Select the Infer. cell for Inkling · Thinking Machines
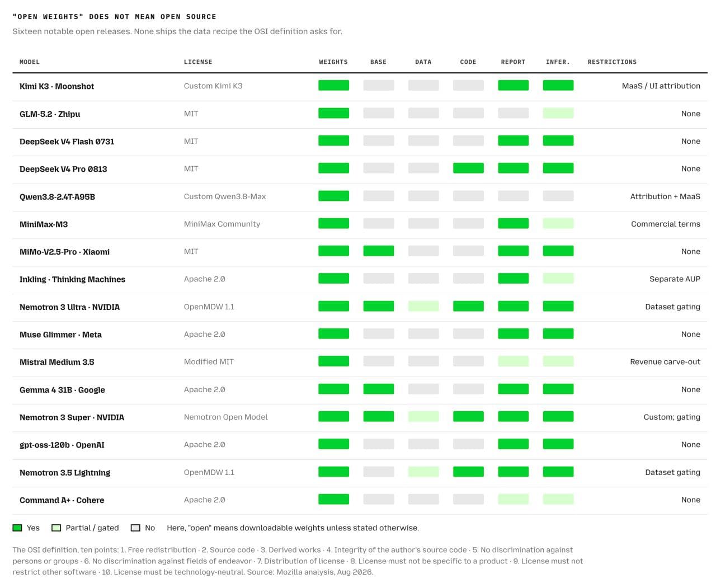 [x=558, y=279]
